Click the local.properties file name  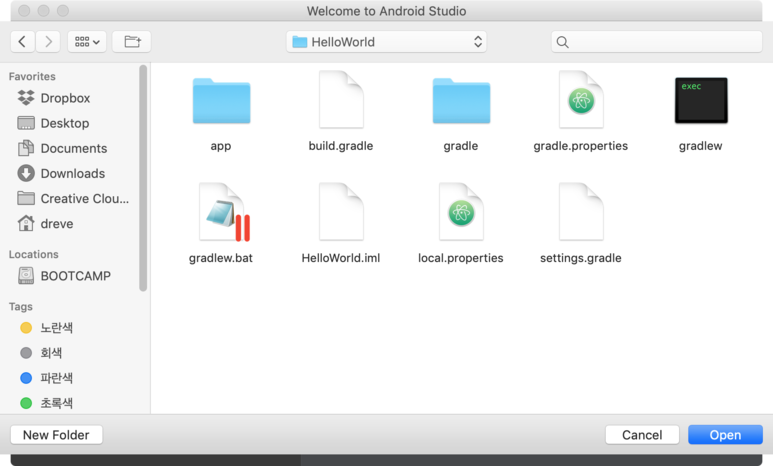[460, 258]
